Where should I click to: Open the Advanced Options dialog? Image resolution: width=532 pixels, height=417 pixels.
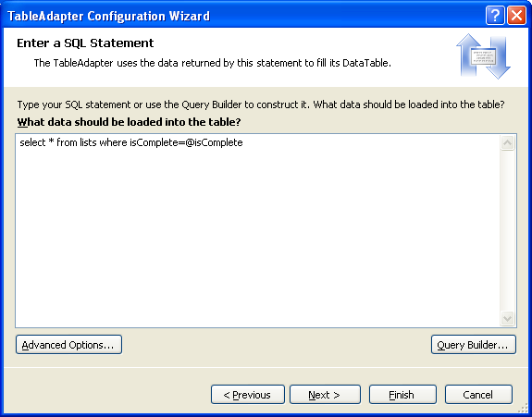coord(68,345)
